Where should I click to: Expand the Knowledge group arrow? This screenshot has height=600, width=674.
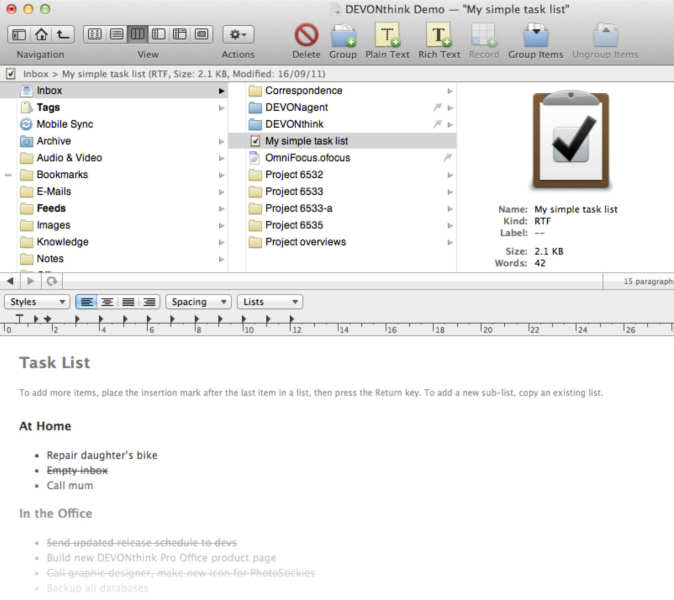click(221, 242)
